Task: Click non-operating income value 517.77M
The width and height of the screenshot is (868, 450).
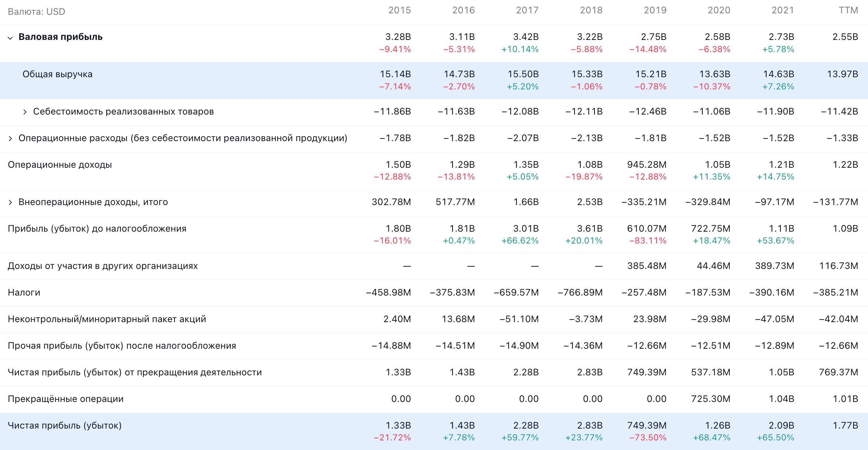Action: click(455, 202)
